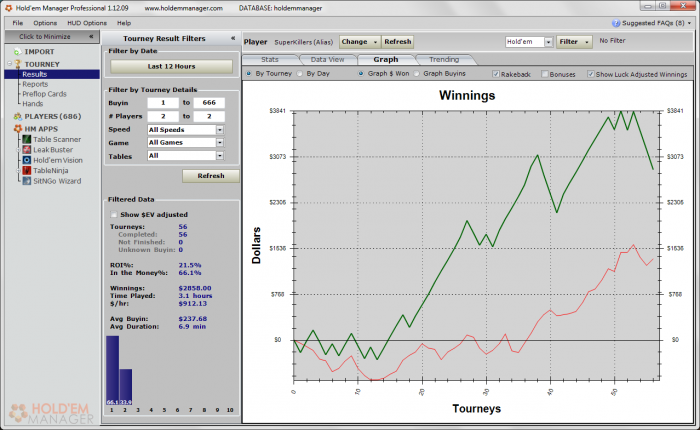Click the maximum # Players field
Screen dimensions: 700x430
tap(209, 117)
